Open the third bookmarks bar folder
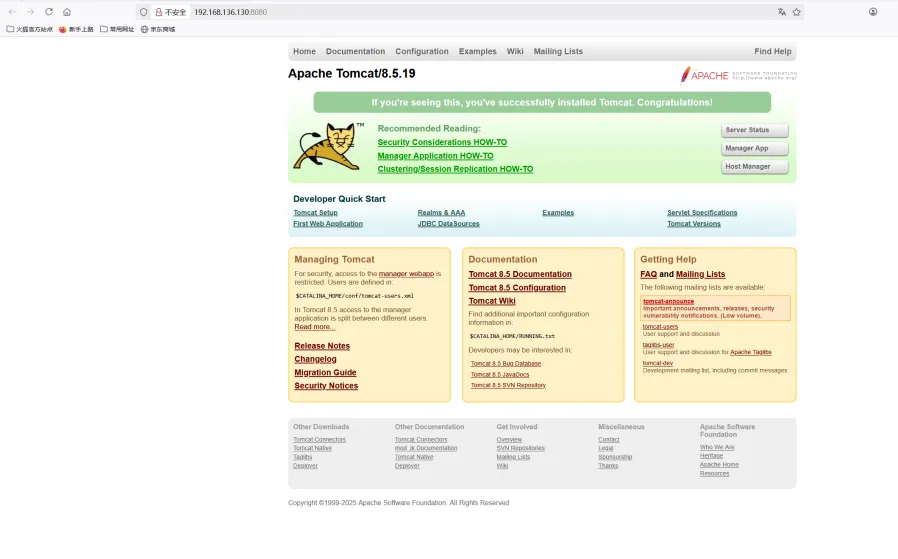This screenshot has height=559, width=898. 117,29
